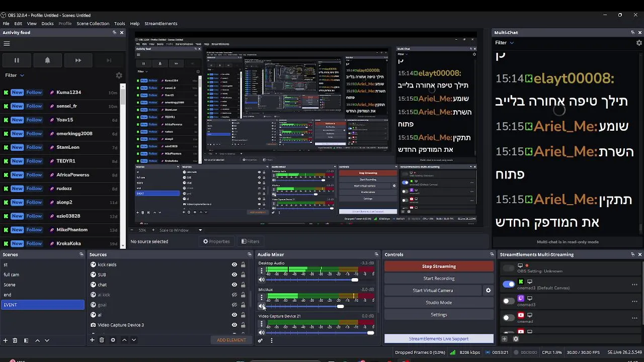644x362 pixels.
Task: Open the Activity feed hamburger menu
Action: pyautogui.click(x=7, y=44)
